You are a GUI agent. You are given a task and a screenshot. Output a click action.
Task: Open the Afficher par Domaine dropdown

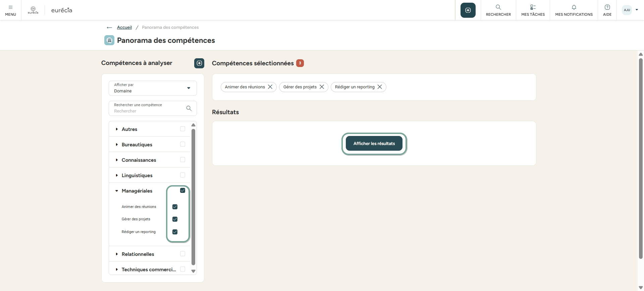153,88
